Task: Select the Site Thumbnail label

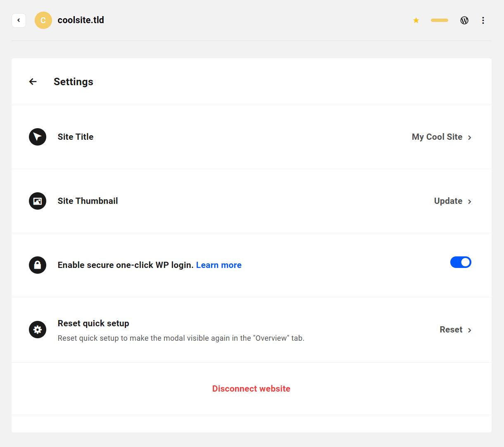Action: click(88, 201)
